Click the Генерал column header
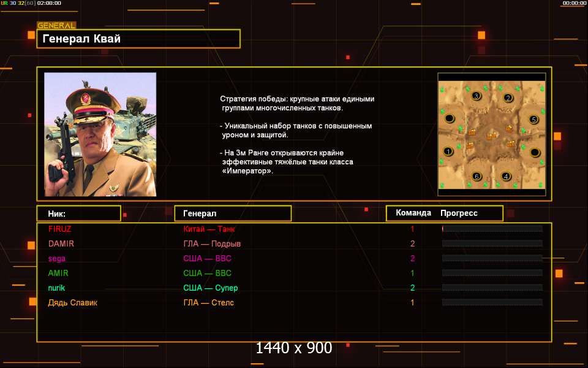Screen dimensions: 588x368 pos(233,213)
